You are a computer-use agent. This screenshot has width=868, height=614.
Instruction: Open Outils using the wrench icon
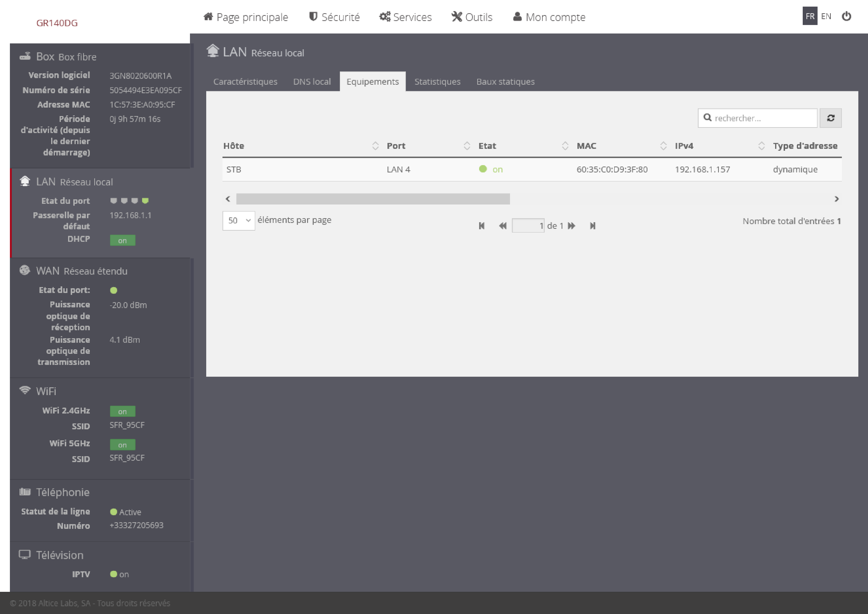coord(456,17)
